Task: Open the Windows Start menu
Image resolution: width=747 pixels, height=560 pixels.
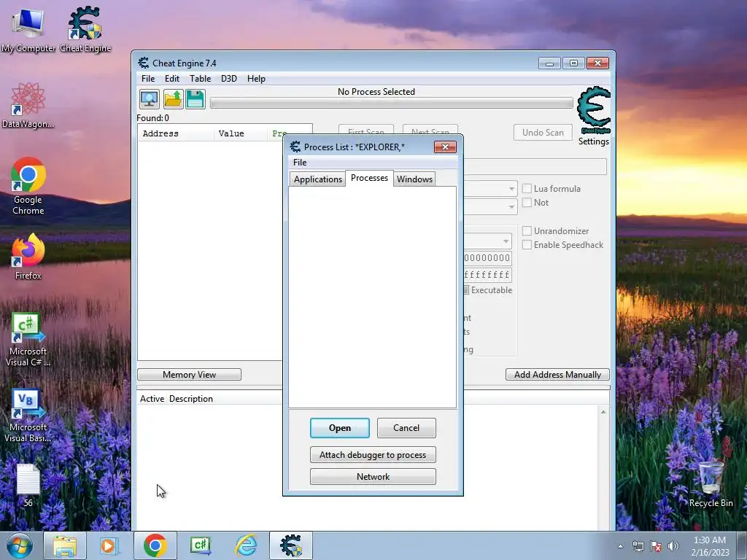Action: point(20,545)
